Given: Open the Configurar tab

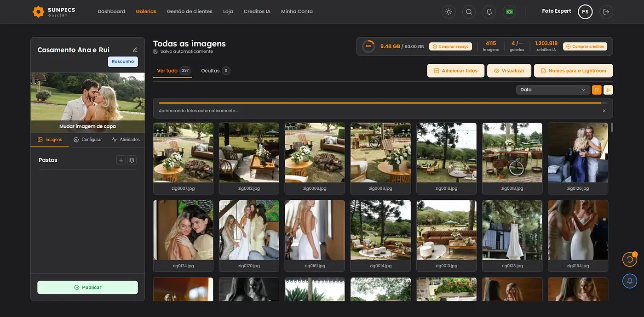Looking at the screenshot, I should 87,140.
